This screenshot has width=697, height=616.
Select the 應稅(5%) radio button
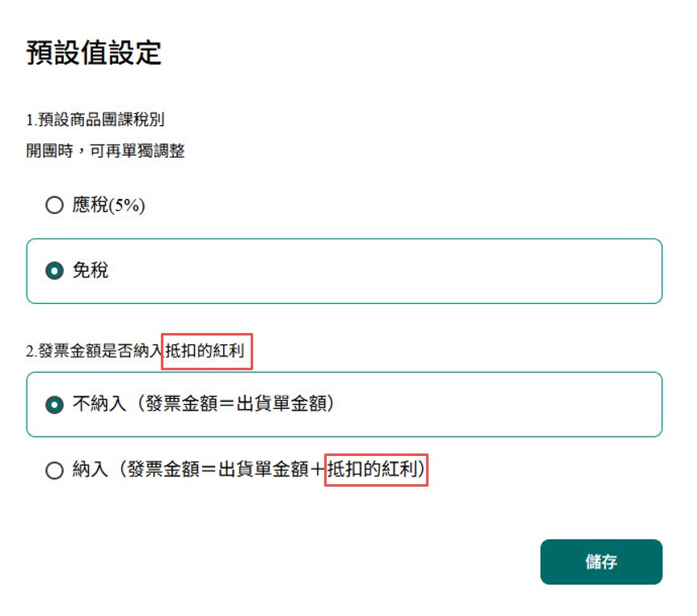54,205
